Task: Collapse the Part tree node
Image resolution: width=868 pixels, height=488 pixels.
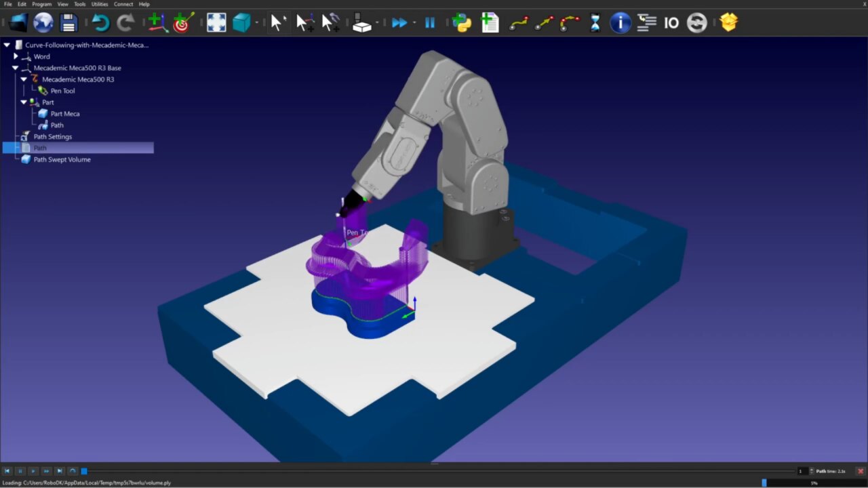Action: 24,102
